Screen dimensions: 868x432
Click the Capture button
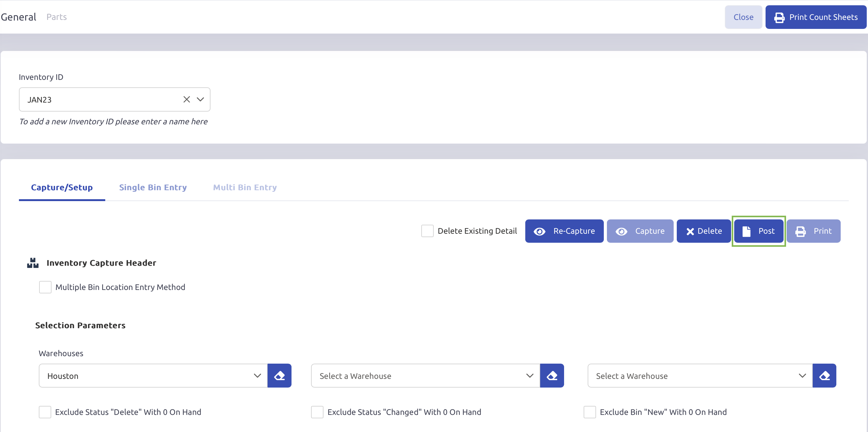(x=640, y=231)
